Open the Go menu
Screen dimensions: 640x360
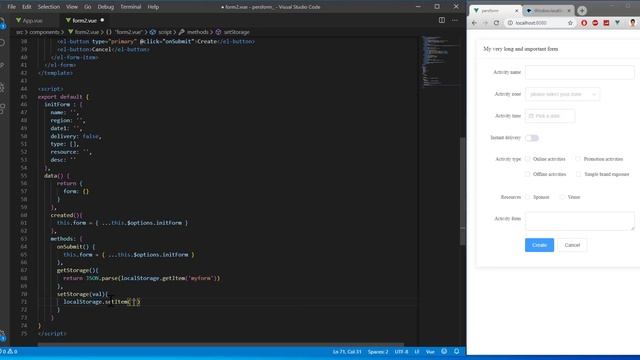87,7
